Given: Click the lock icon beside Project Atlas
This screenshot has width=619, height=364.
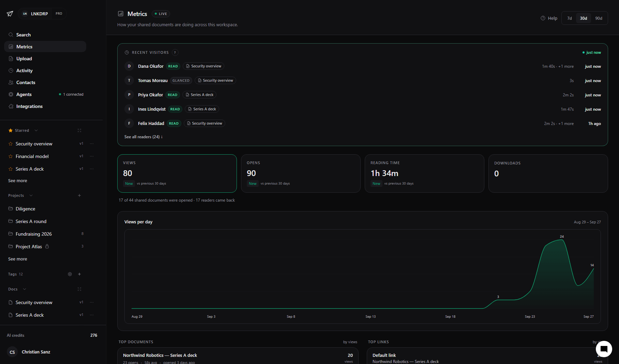Looking at the screenshot, I should [47, 246].
